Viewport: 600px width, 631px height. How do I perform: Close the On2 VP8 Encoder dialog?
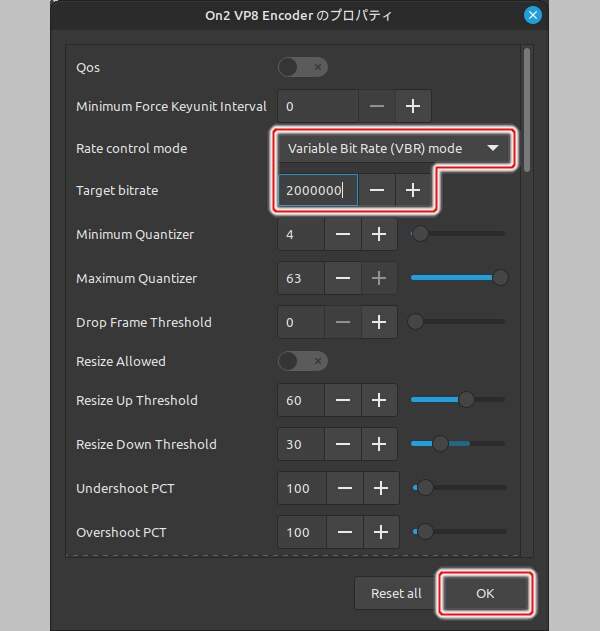[533, 15]
